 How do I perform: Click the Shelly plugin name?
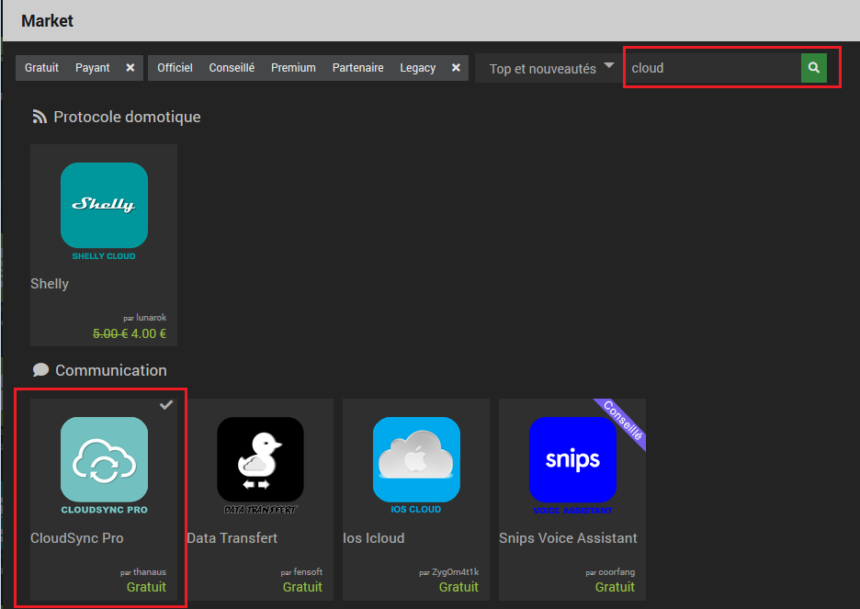[50, 284]
